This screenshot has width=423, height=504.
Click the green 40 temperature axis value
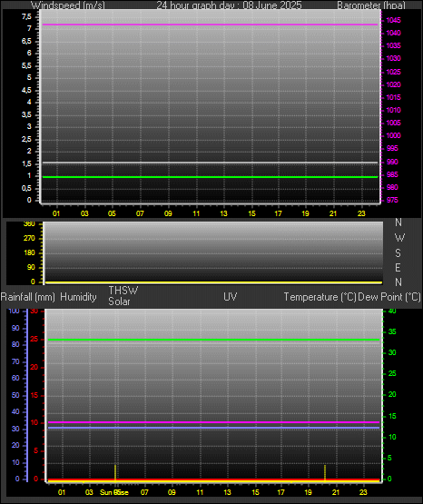(392, 311)
